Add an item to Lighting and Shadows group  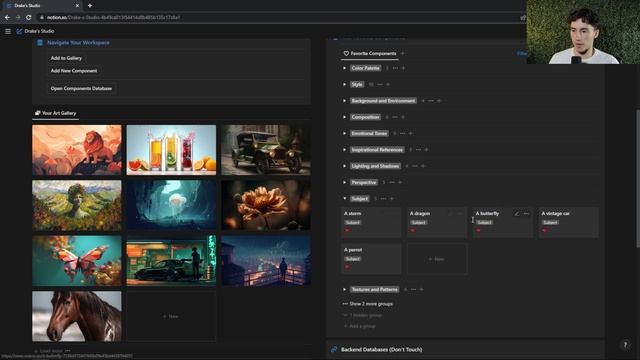click(423, 166)
